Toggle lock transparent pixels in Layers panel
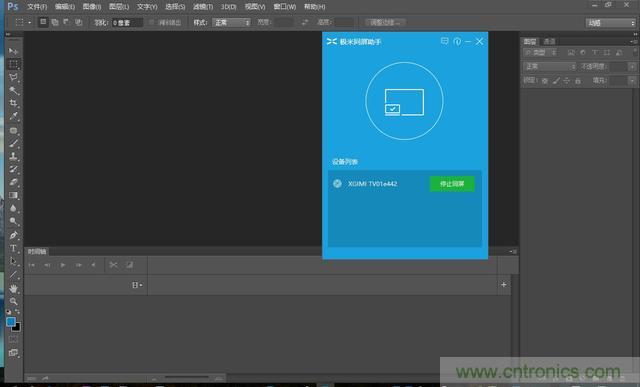 click(544, 81)
